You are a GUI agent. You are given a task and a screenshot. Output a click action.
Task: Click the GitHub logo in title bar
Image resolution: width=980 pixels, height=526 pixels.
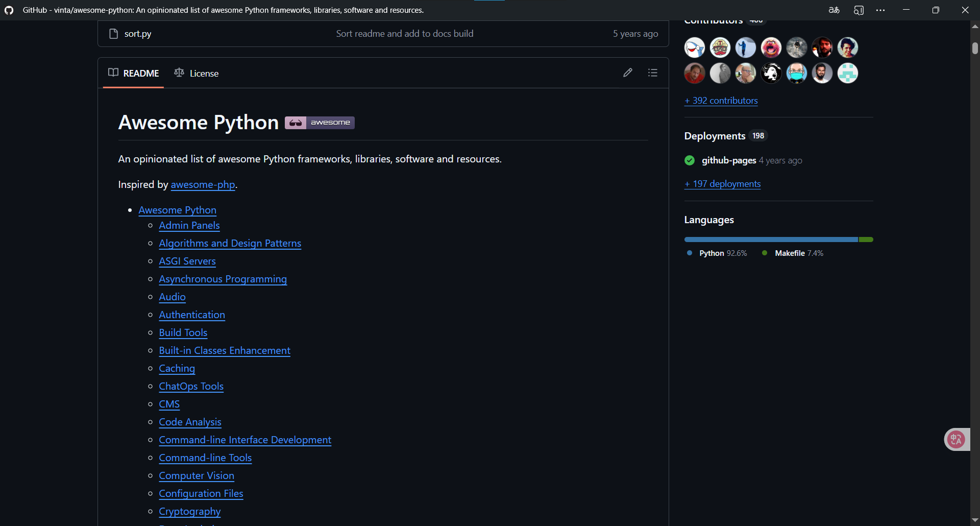(x=9, y=10)
